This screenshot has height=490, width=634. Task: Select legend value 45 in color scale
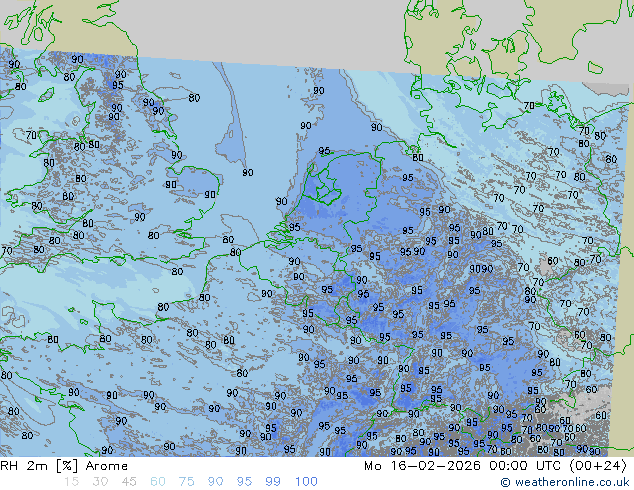point(129,482)
